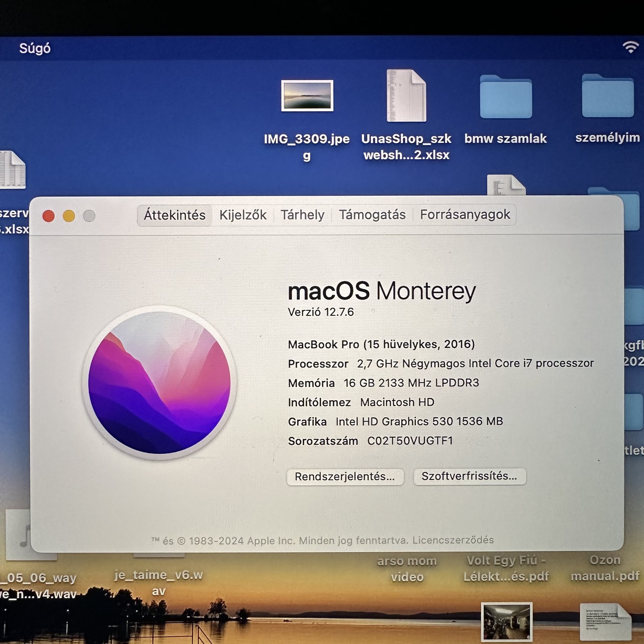Click the Rendszerjelentés... button
Screen dimensions: 644x644
pos(345,477)
